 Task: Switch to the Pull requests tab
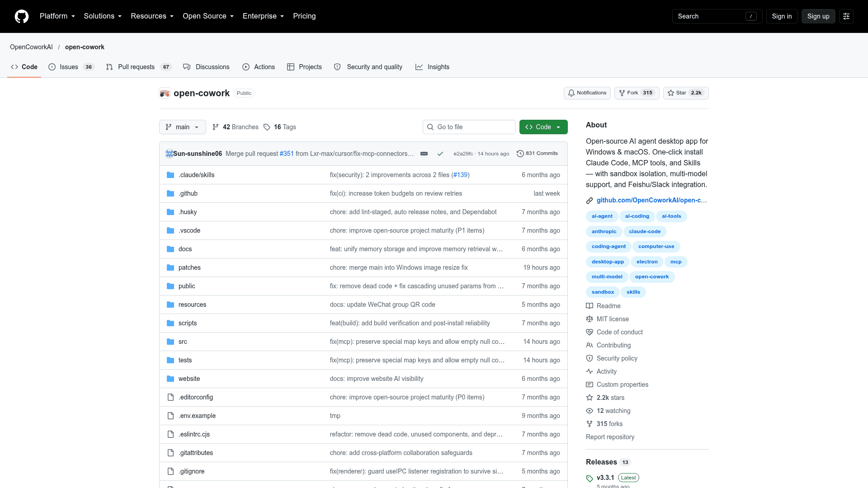coord(139,67)
